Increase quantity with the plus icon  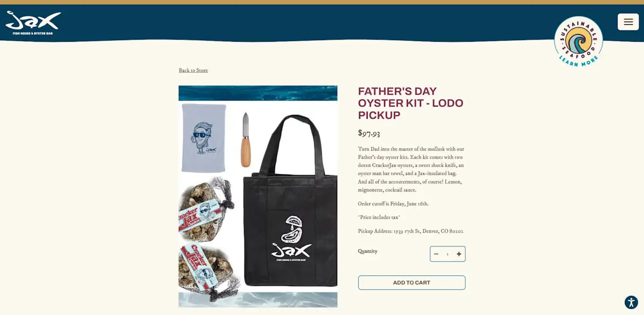[x=459, y=254]
